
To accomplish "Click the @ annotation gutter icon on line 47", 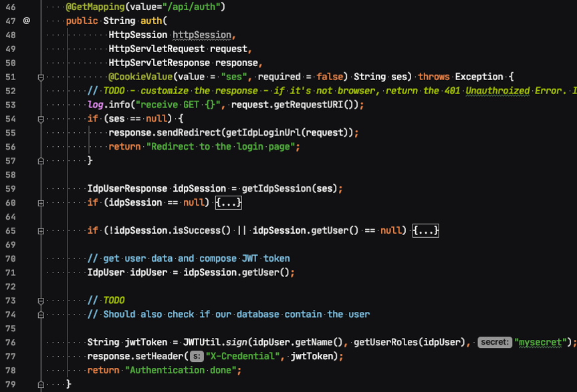I will (25, 21).
